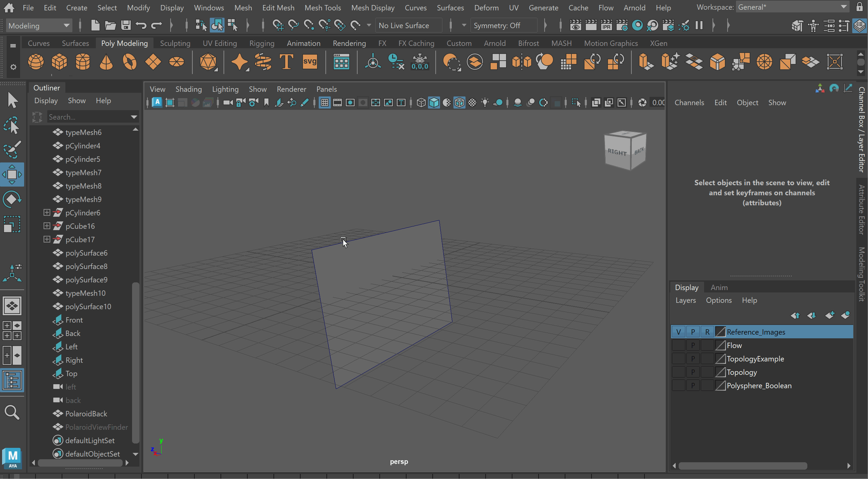Viewport: 868px width, 479px height.
Task: Toggle visibility of Flow layer
Action: pos(678,345)
